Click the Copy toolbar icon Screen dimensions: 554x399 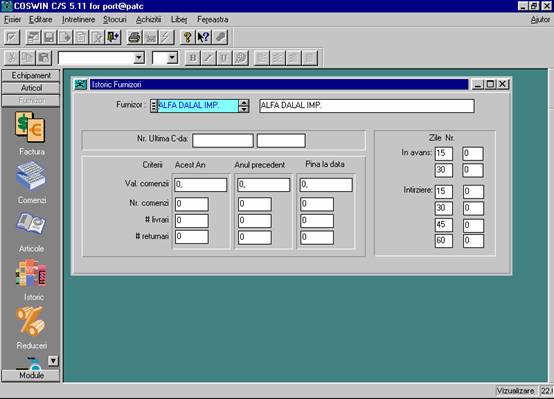(x=28, y=58)
